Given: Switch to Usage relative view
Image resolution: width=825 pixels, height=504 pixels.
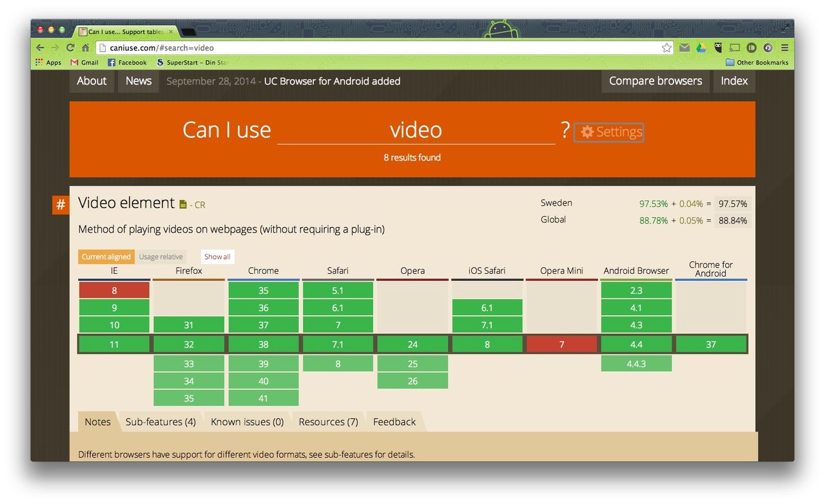Looking at the screenshot, I should 160,257.
